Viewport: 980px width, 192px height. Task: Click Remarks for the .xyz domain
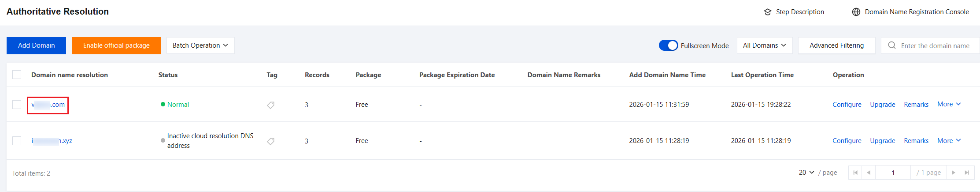(x=916, y=141)
